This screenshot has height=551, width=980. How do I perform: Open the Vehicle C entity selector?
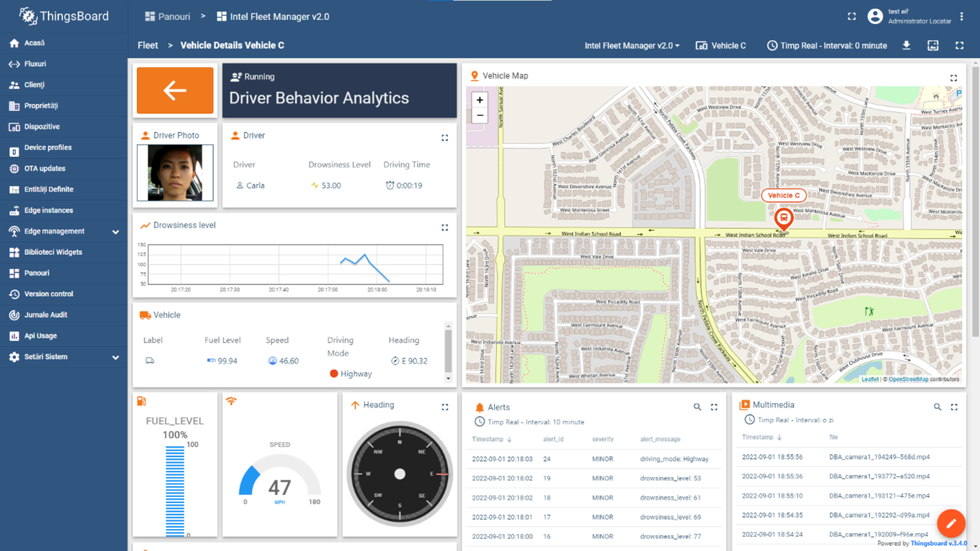721,45
